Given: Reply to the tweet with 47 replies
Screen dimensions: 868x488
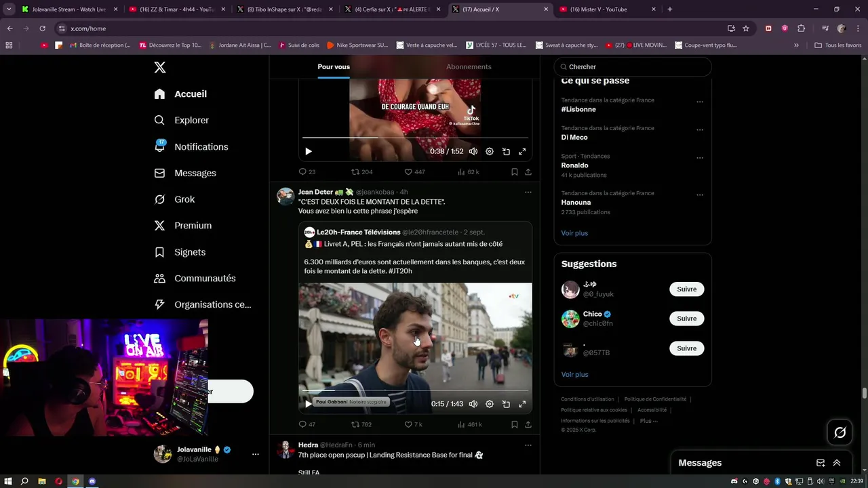Looking at the screenshot, I should click(307, 425).
